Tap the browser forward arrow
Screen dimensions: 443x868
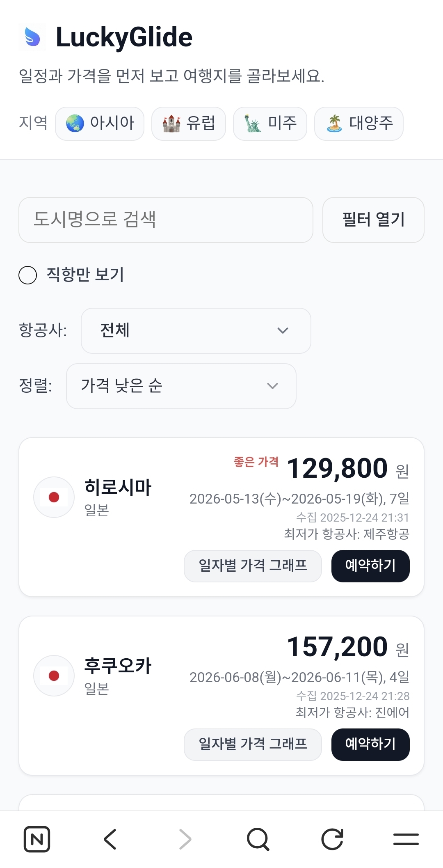pyautogui.click(x=185, y=839)
